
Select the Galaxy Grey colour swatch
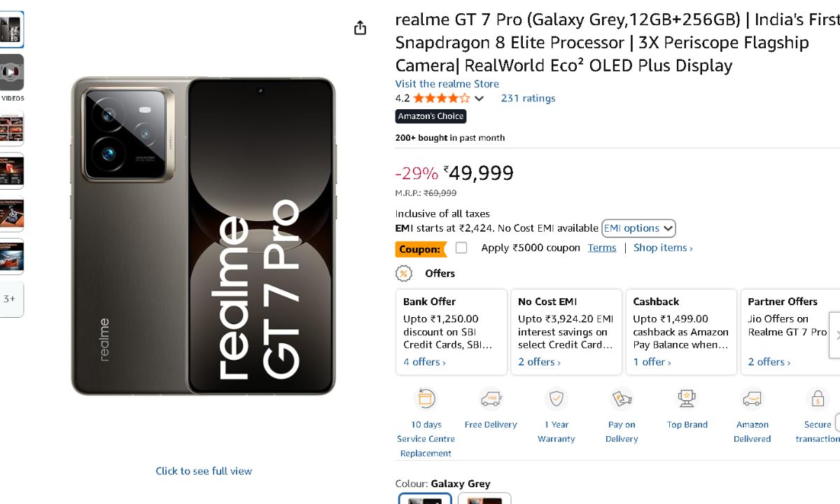425,499
